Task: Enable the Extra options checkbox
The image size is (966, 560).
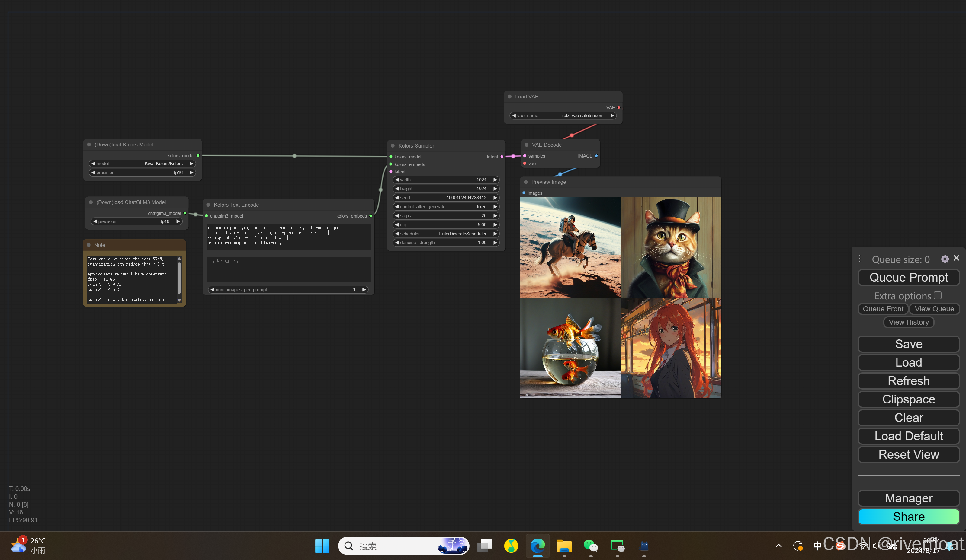Action: 938,295
